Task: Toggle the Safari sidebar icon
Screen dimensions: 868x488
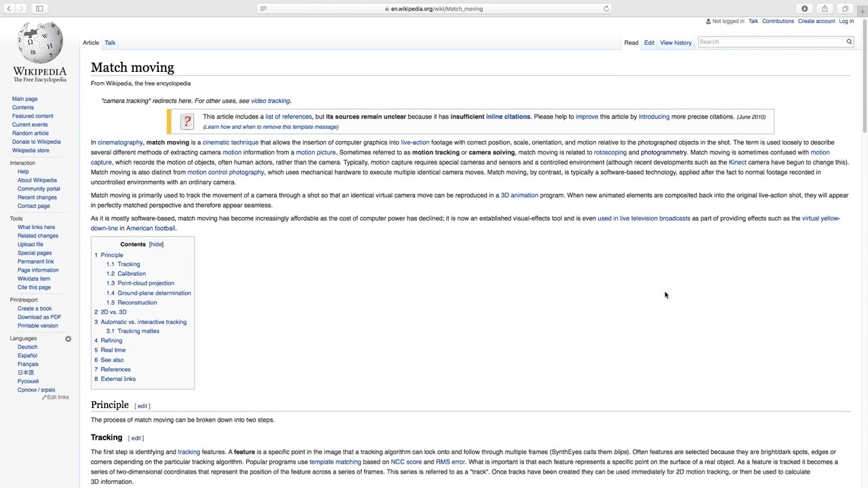Action: pos(39,9)
